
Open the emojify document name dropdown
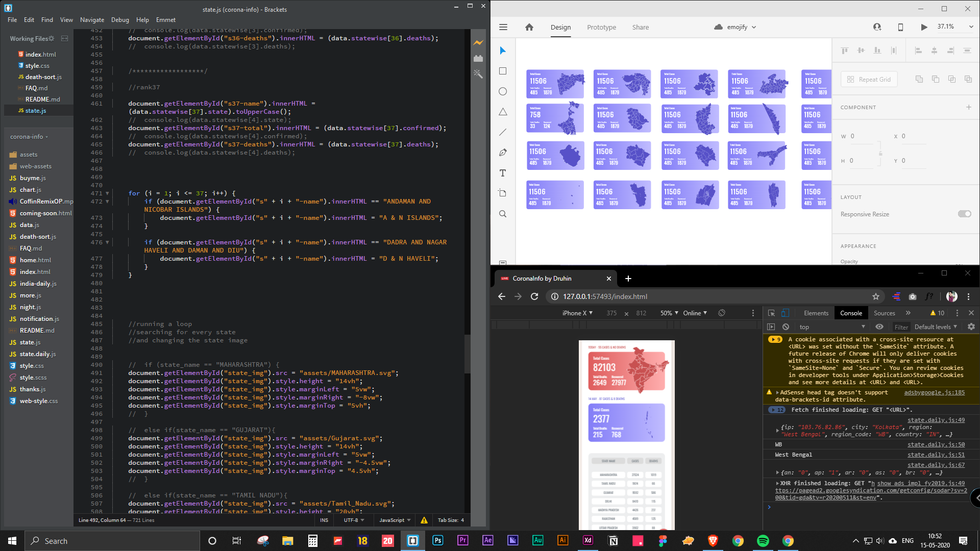pyautogui.click(x=754, y=28)
